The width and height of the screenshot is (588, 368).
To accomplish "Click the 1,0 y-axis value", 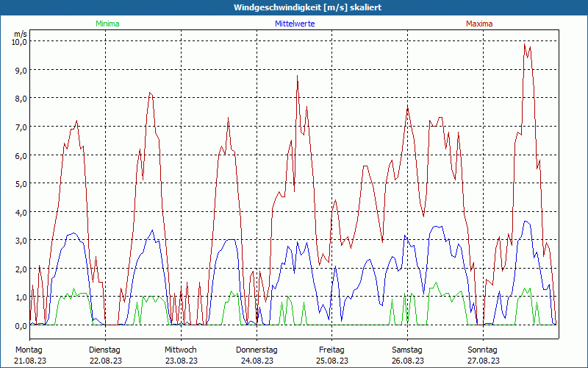I will (21, 297).
